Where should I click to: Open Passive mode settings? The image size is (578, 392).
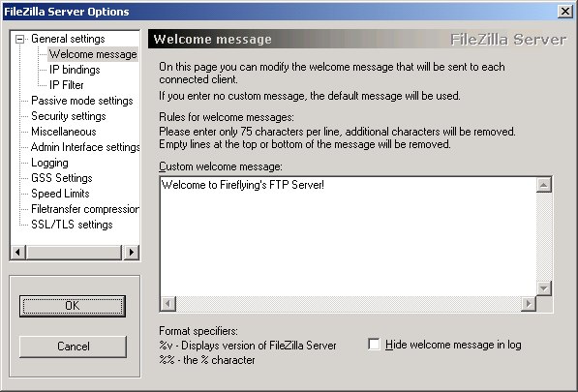click(82, 101)
